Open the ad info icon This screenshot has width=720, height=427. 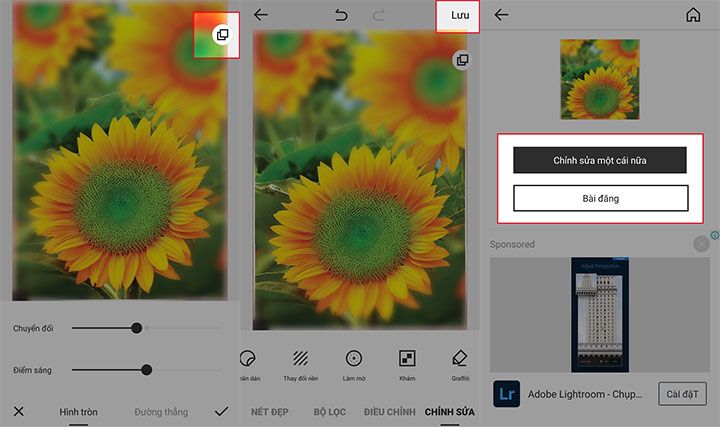click(715, 235)
